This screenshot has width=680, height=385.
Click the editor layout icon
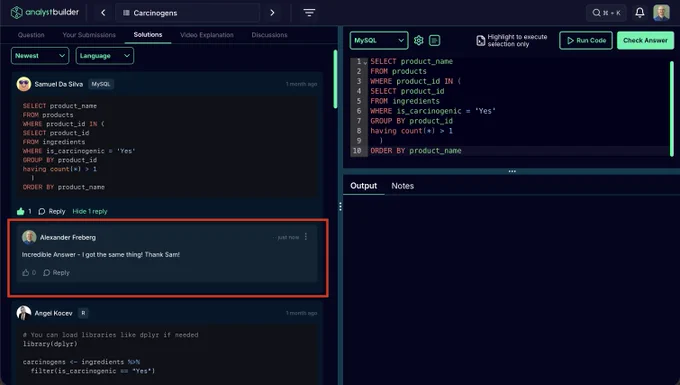pos(435,40)
